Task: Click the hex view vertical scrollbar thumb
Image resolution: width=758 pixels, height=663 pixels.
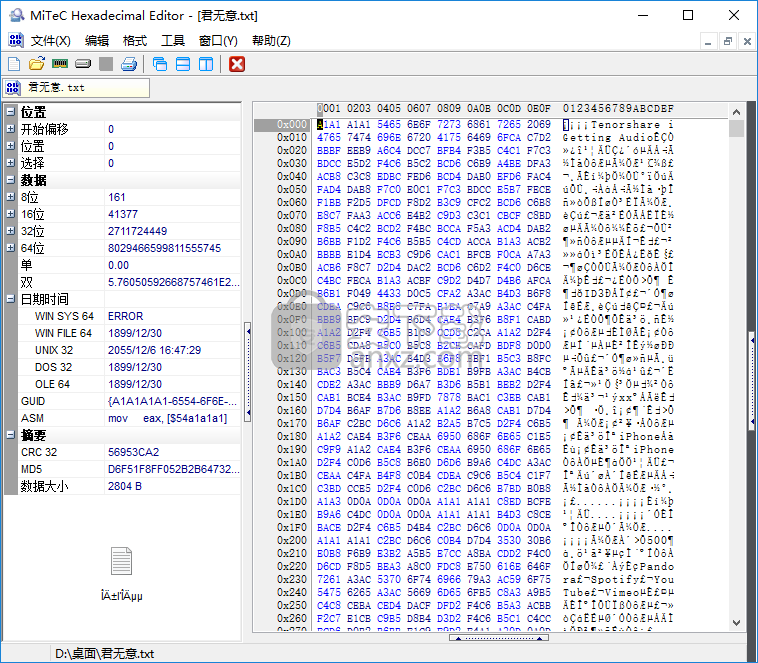Action: click(736, 129)
